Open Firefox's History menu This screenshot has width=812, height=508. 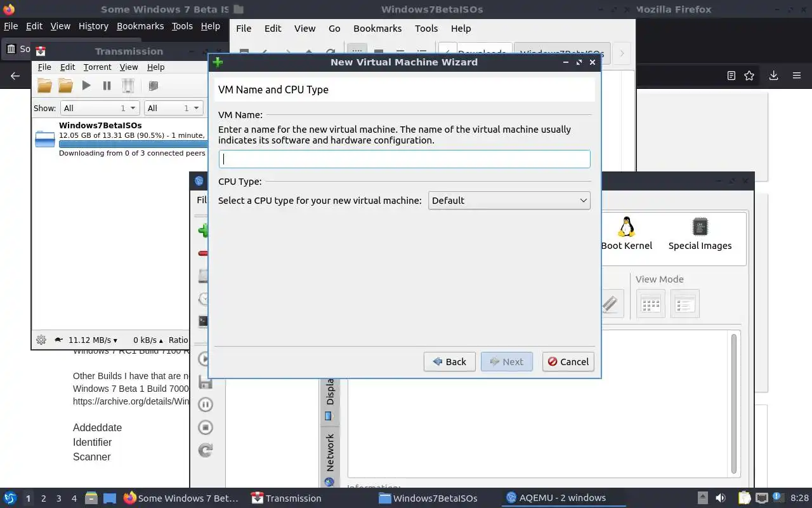93,26
